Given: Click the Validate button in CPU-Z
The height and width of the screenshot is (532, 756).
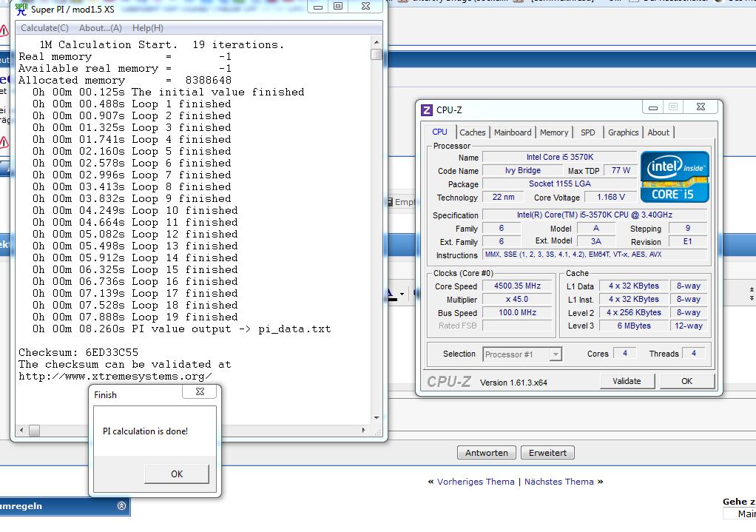Looking at the screenshot, I should (627, 381).
